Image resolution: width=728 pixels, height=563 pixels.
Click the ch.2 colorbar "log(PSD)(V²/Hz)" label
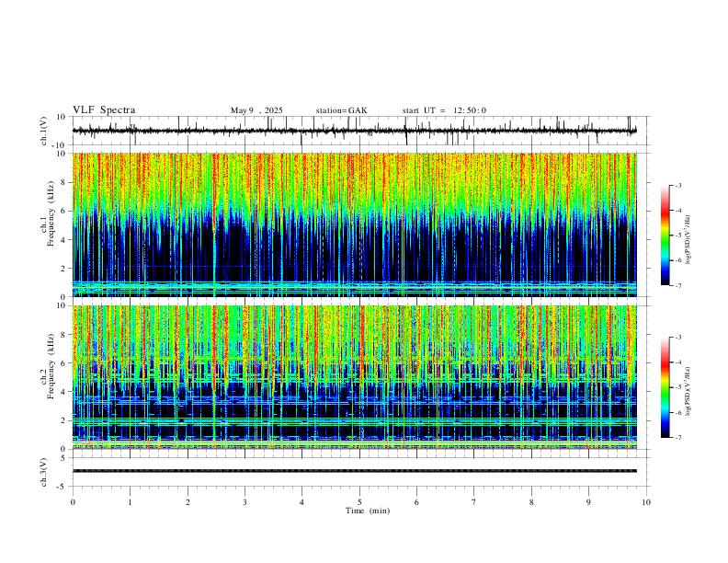[688, 392]
